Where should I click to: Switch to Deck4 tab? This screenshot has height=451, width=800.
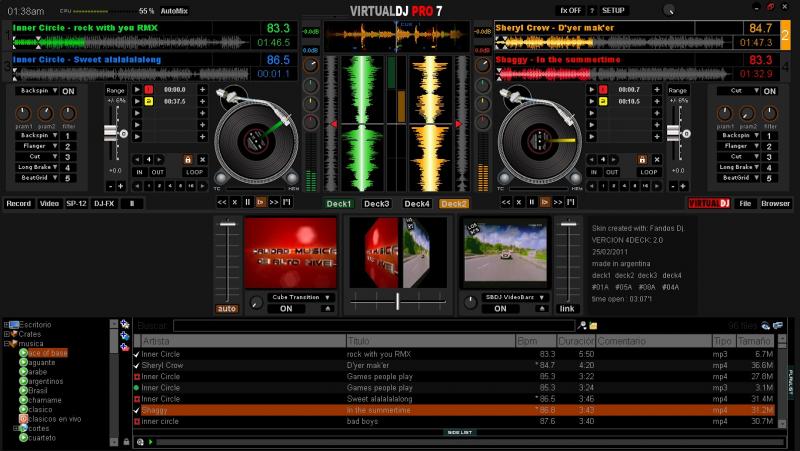click(417, 204)
